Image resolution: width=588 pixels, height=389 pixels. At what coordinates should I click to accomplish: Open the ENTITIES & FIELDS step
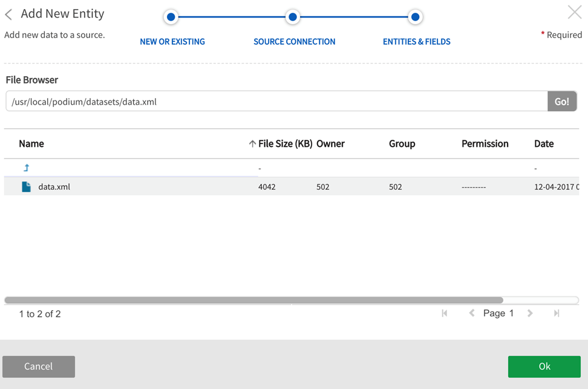point(417,42)
